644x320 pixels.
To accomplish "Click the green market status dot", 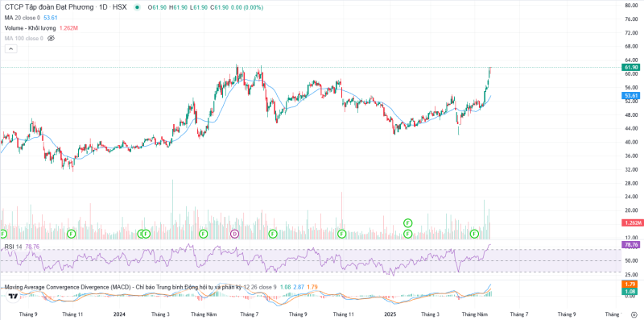I will 137,7.
